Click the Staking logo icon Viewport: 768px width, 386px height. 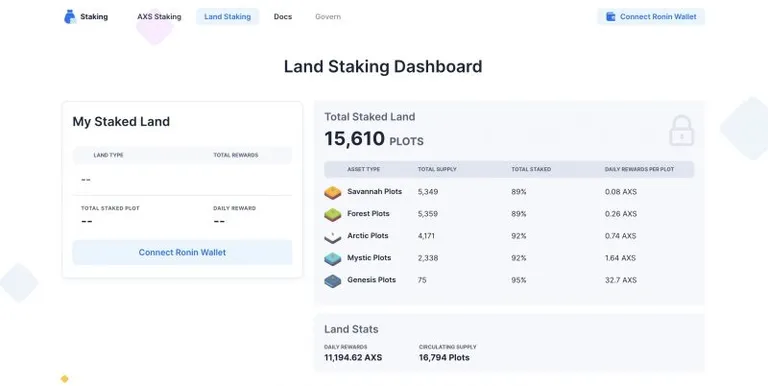tap(70, 17)
